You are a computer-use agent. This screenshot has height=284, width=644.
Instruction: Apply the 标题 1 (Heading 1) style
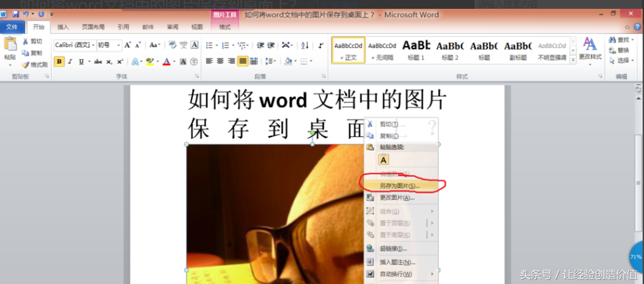(x=416, y=50)
